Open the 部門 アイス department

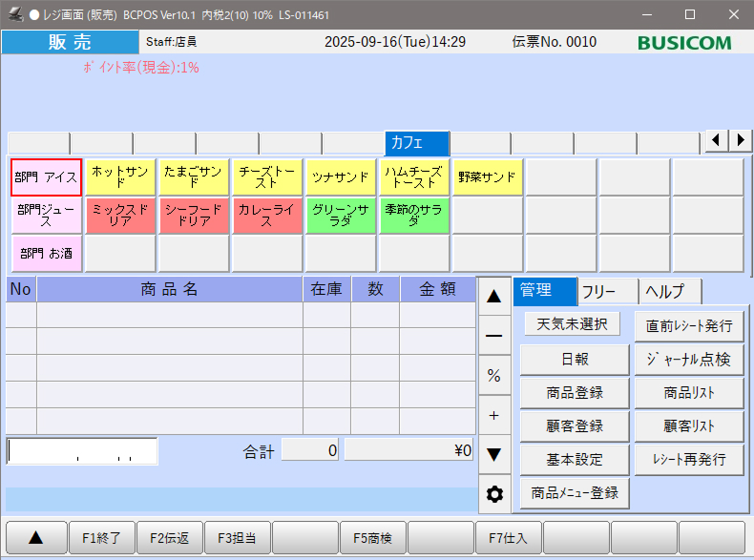tap(46, 177)
